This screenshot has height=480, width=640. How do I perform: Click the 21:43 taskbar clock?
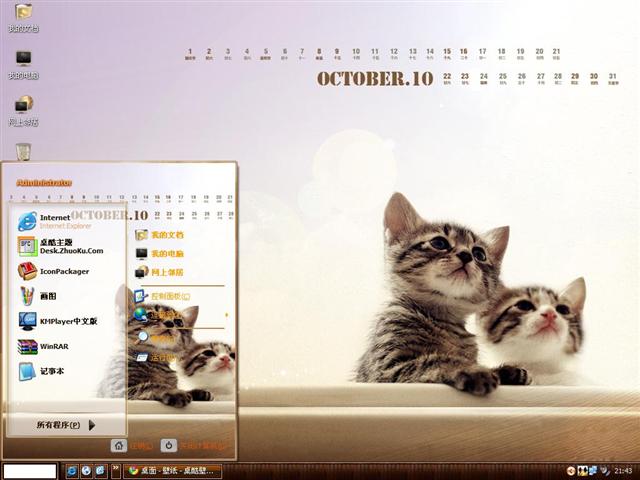(623, 471)
